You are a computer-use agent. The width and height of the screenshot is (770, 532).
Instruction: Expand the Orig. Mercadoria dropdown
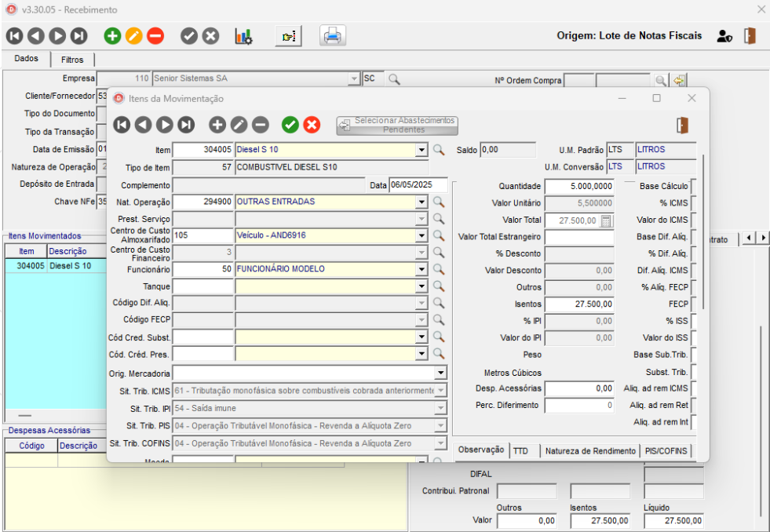click(x=440, y=373)
